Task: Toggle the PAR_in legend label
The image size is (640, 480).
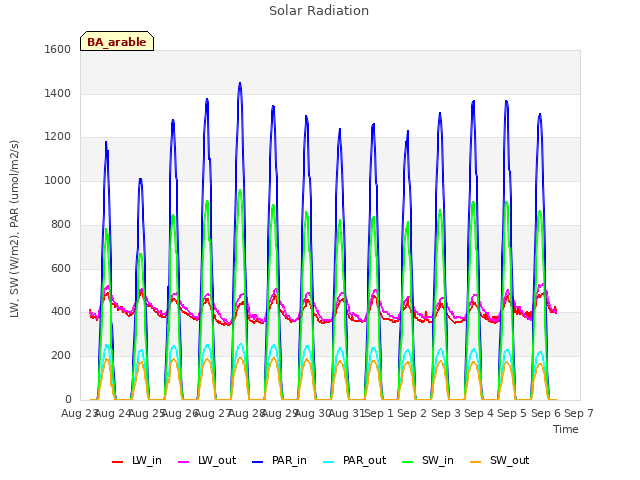Action: pos(289,460)
